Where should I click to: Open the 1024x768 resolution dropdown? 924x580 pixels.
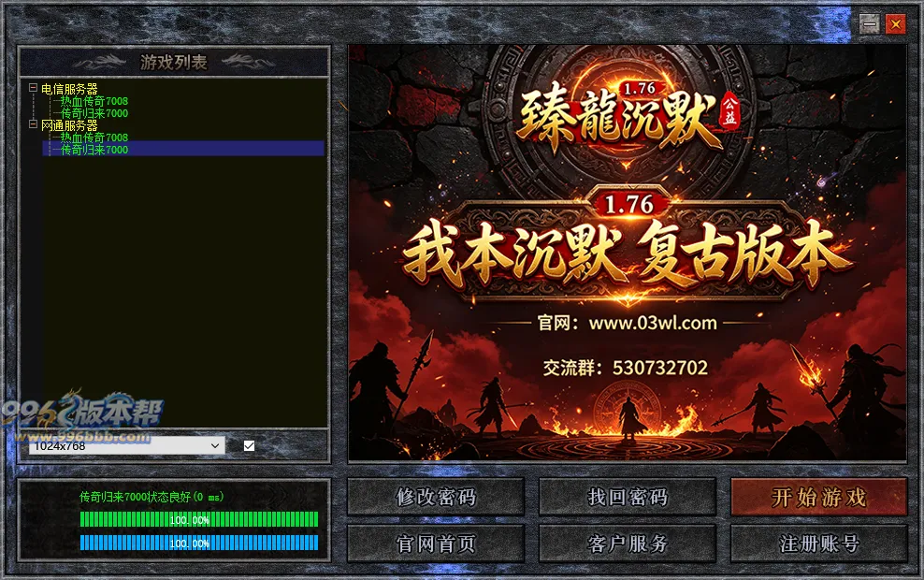click(126, 446)
